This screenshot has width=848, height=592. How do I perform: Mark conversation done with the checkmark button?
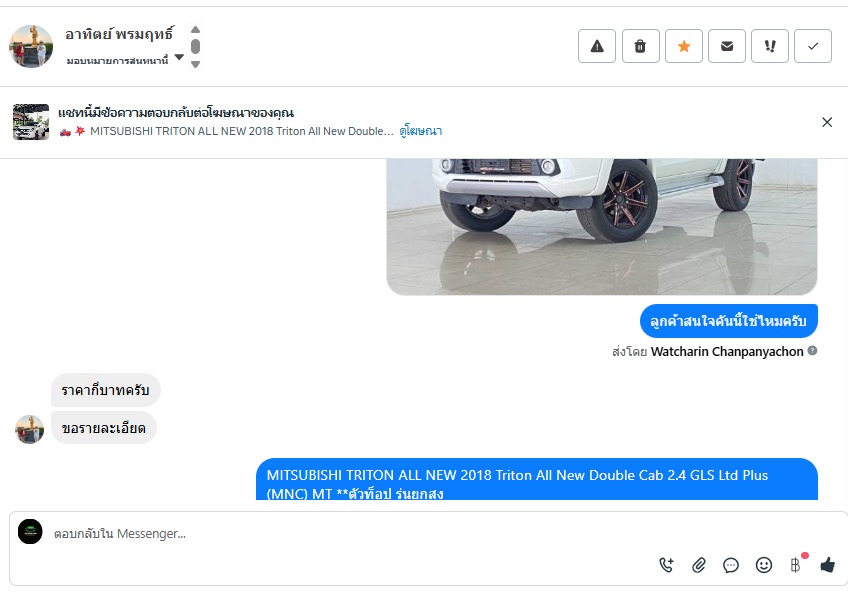click(813, 46)
